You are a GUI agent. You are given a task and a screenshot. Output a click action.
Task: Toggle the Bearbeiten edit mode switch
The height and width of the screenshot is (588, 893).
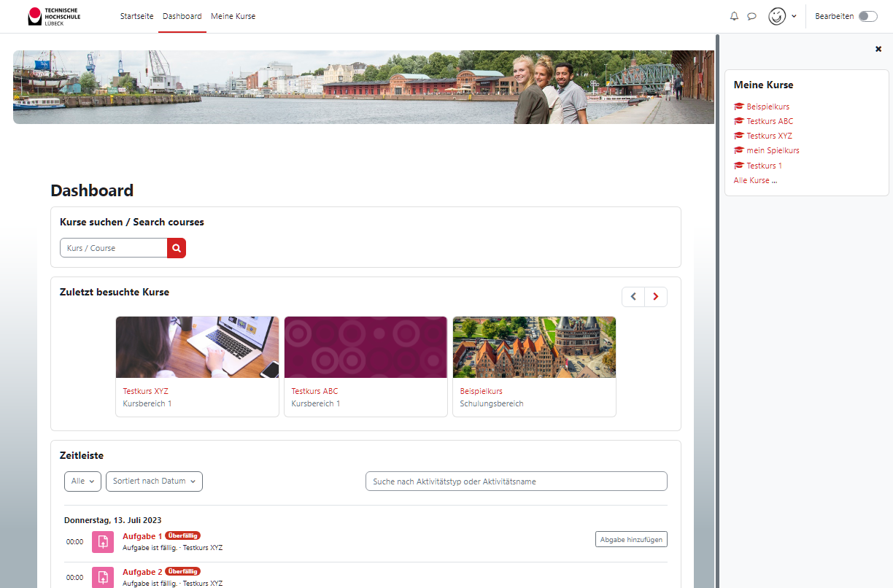[x=868, y=16]
